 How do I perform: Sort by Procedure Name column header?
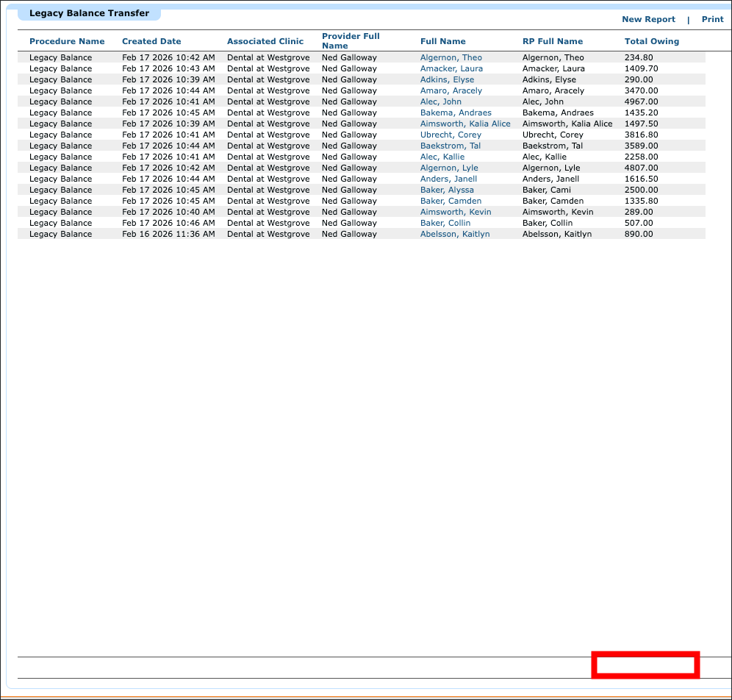pyautogui.click(x=67, y=41)
